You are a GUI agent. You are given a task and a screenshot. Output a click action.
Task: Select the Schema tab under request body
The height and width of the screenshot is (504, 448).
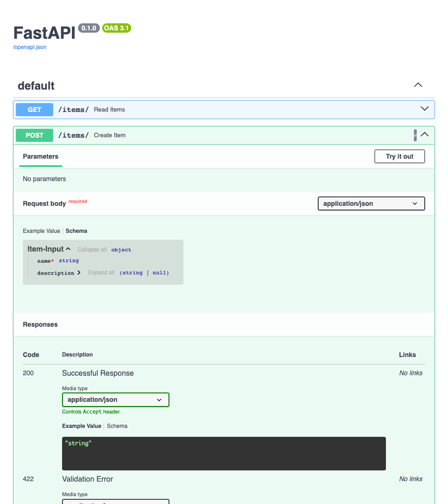coord(77,231)
